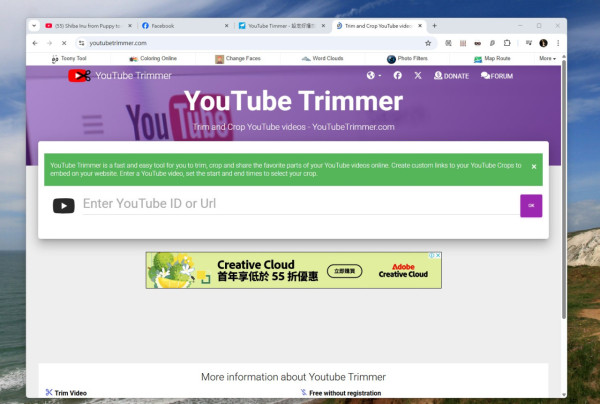
Task: Open the Creative Cloud ad banner
Action: (293, 270)
